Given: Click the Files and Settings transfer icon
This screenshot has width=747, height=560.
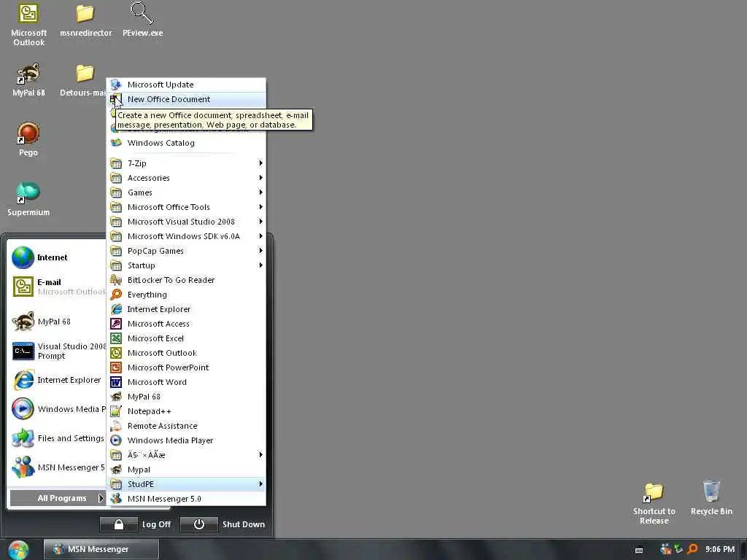Looking at the screenshot, I should click(23, 438).
